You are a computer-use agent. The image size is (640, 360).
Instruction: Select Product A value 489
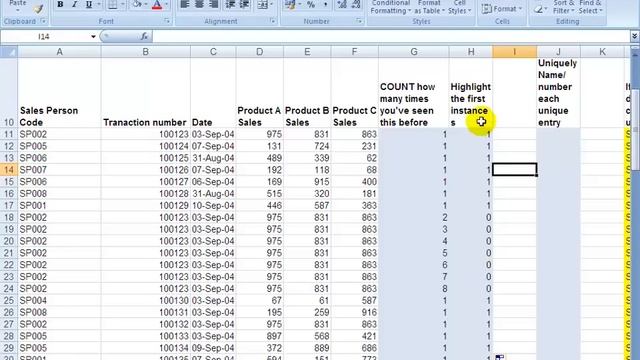pos(259,158)
